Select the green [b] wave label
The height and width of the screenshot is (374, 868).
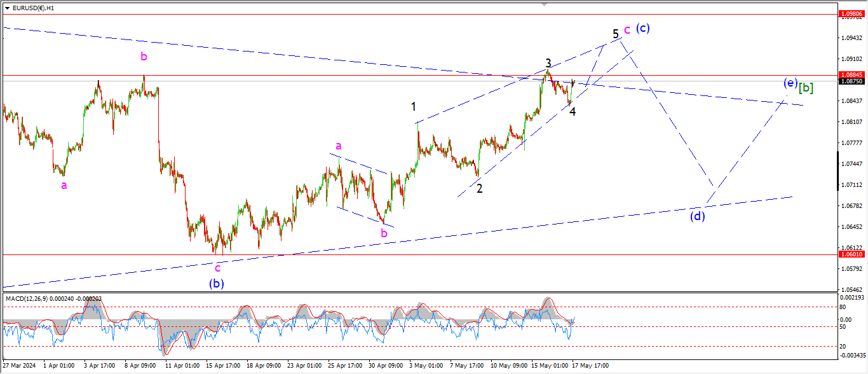[806, 87]
